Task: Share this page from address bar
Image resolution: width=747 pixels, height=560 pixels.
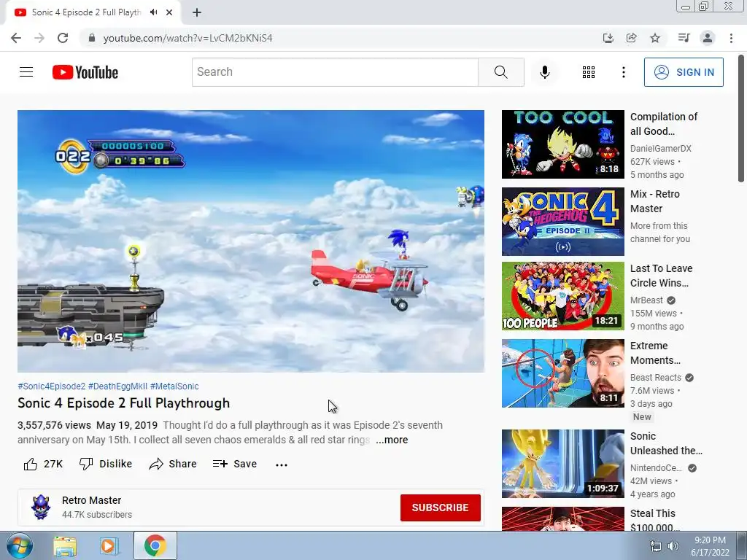Action: click(631, 38)
